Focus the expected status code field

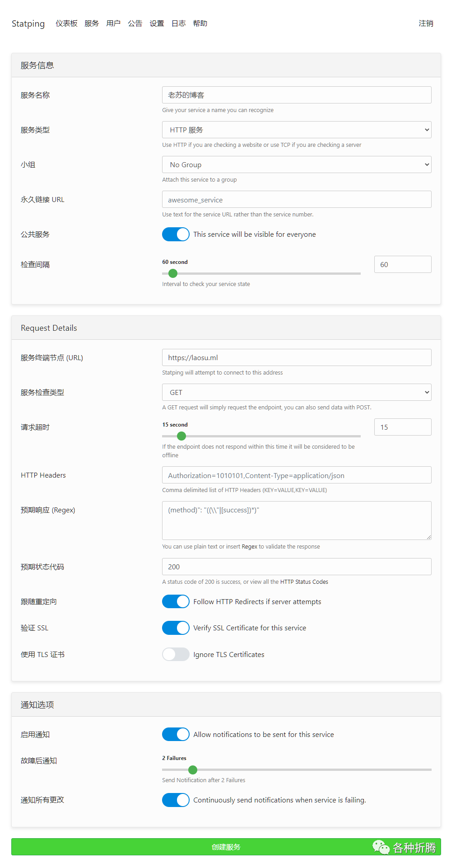[x=296, y=567]
